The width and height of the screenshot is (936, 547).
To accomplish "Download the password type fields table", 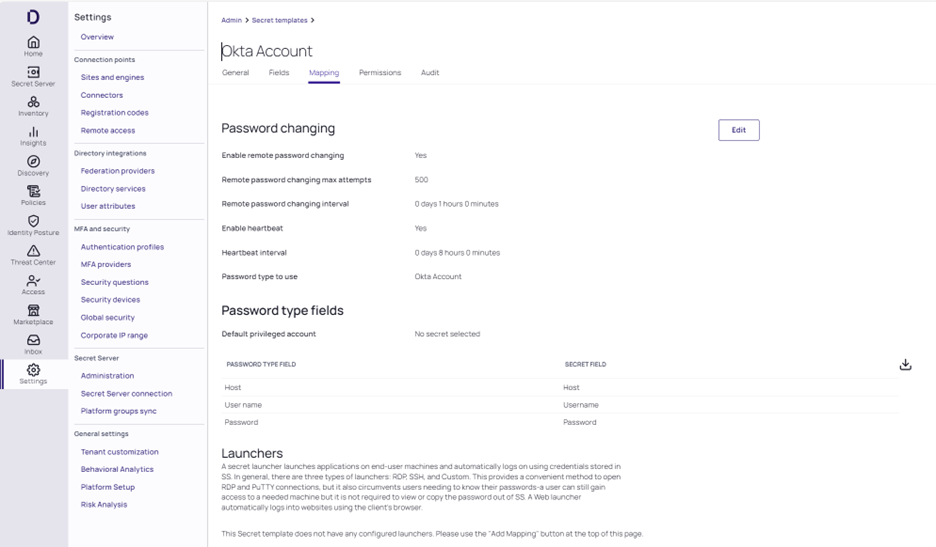I will 905,365.
